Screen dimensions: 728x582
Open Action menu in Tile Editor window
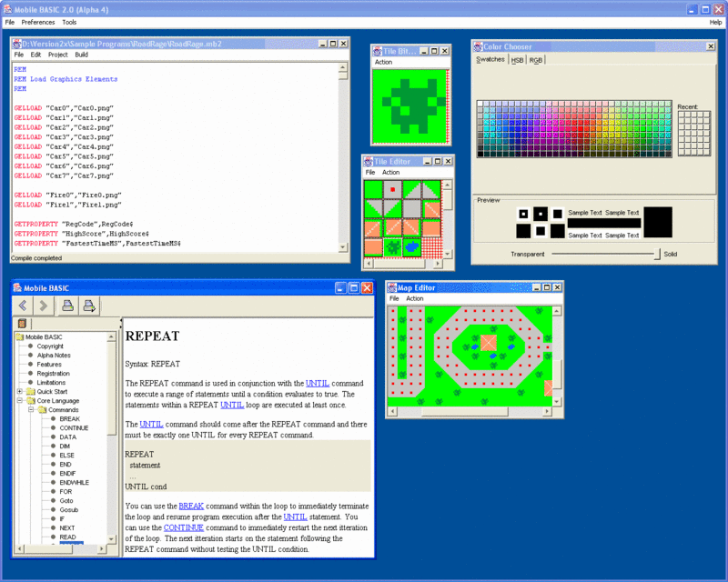click(391, 172)
